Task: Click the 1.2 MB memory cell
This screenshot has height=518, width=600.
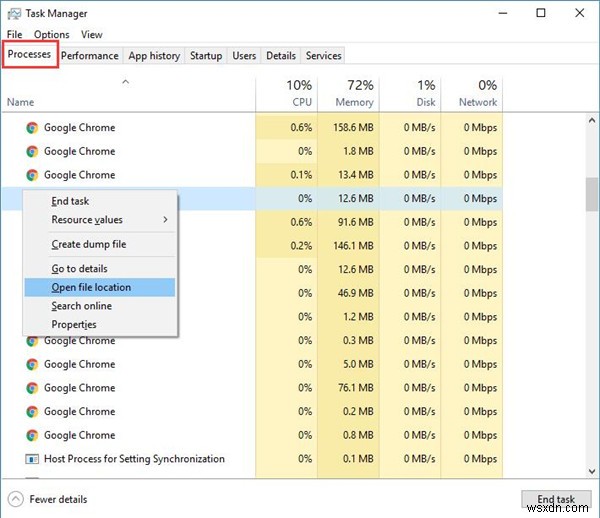Action: [348, 317]
